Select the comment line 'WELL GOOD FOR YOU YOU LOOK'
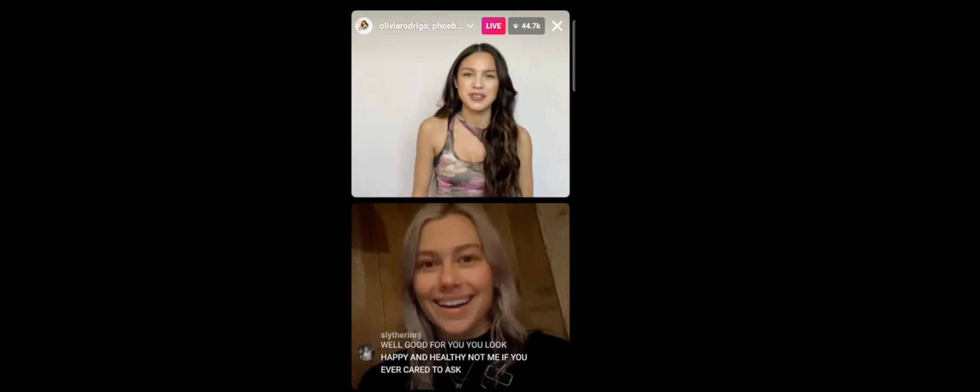This screenshot has width=980, height=392. [x=443, y=345]
